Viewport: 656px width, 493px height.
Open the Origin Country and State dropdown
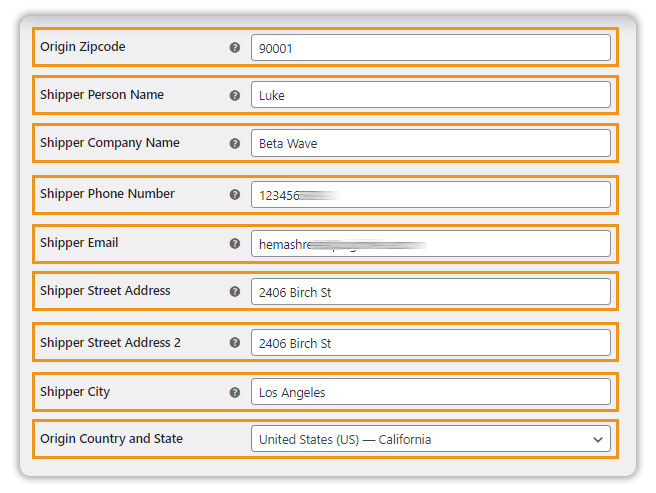430,439
